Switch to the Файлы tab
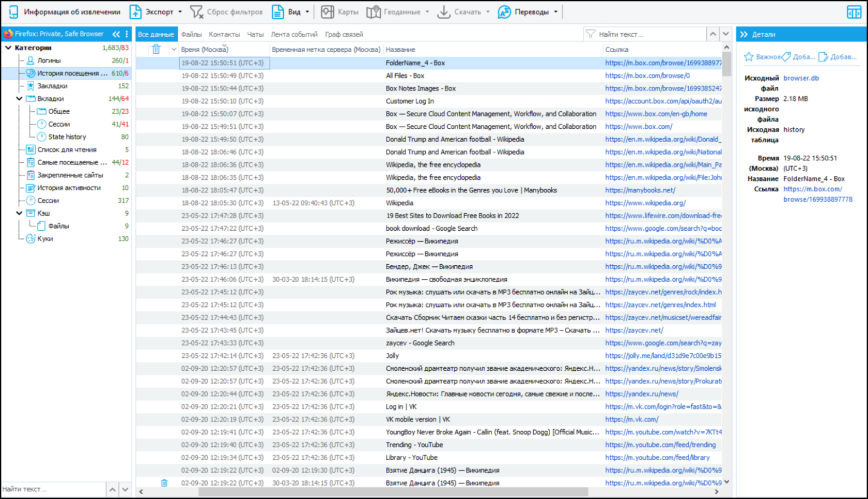The width and height of the screenshot is (868, 499). point(191,34)
